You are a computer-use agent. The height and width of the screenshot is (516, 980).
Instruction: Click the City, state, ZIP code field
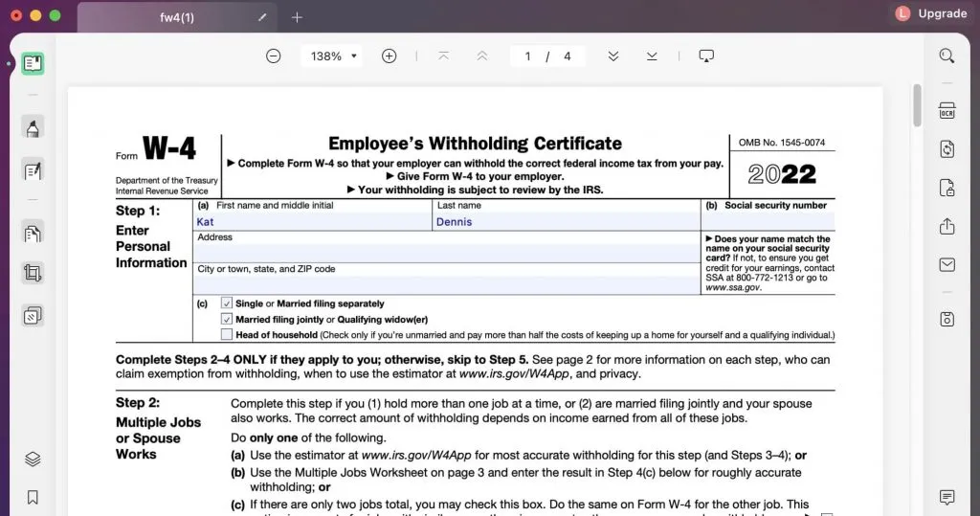(x=446, y=284)
